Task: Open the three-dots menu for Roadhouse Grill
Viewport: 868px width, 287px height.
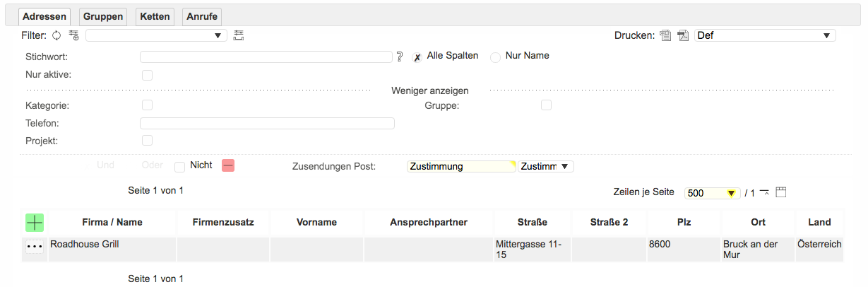Action: pos(35,247)
